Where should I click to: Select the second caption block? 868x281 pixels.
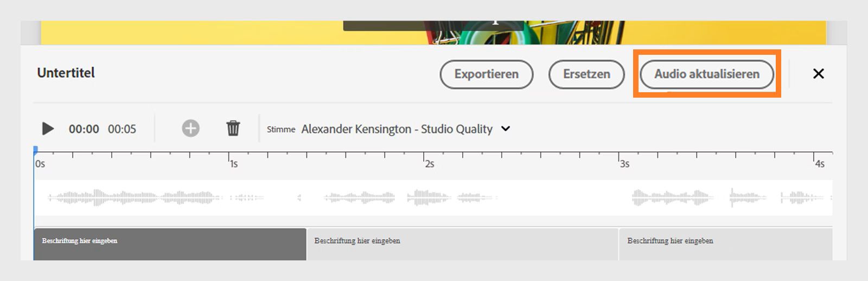(x=462, y=244)
